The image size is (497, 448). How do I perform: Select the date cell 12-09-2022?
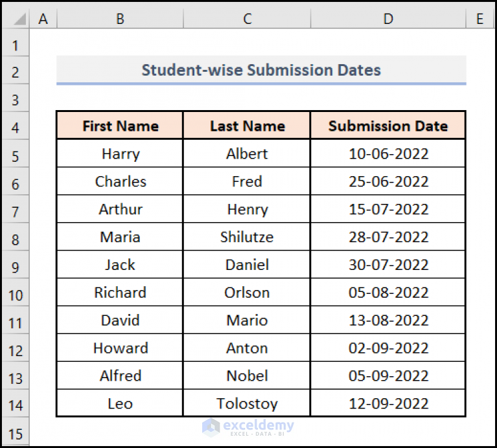click(x=388, y=403)
